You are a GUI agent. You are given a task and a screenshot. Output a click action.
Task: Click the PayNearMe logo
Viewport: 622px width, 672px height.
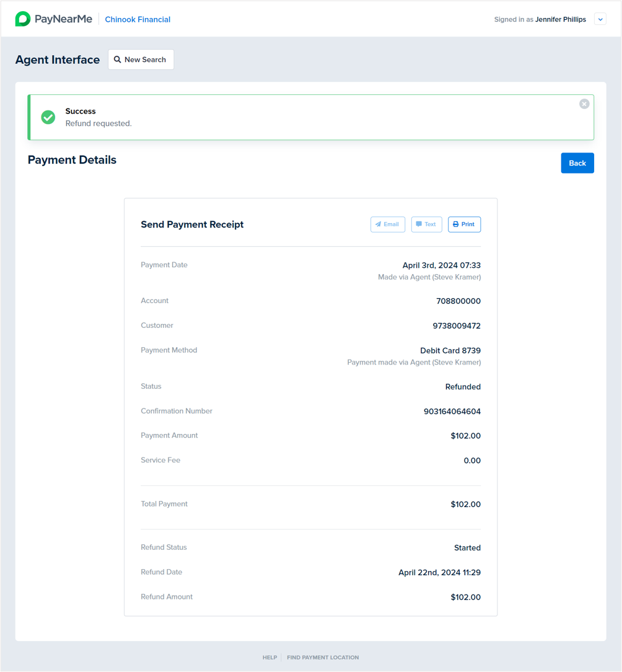(53, 19)
